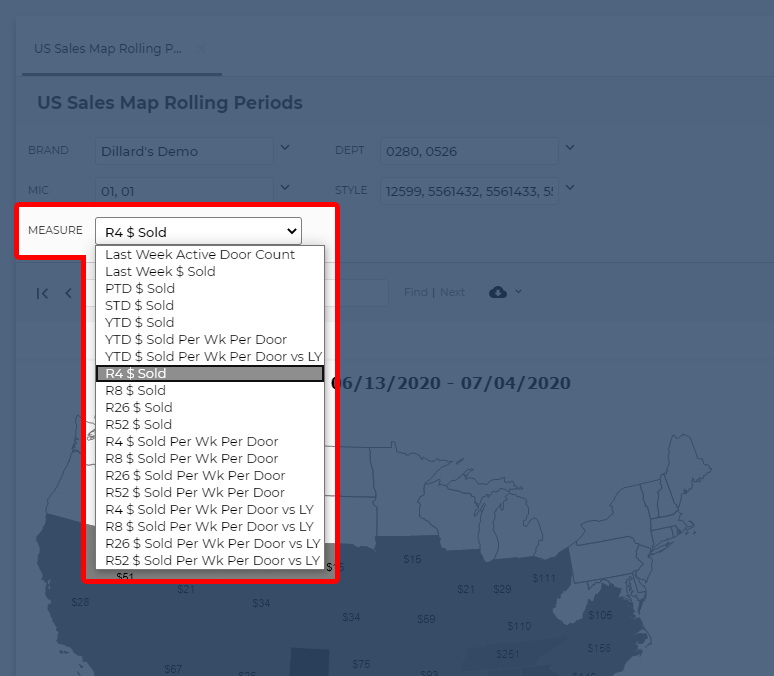Click the Find link in toolbar
Screen dimensions: 774x676
tap(415, 292)
